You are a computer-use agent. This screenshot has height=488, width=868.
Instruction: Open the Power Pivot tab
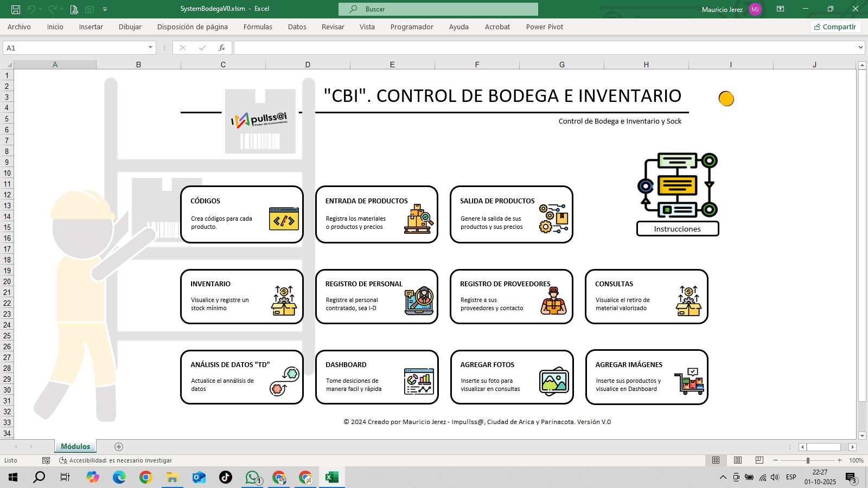(x=544, y=27)
